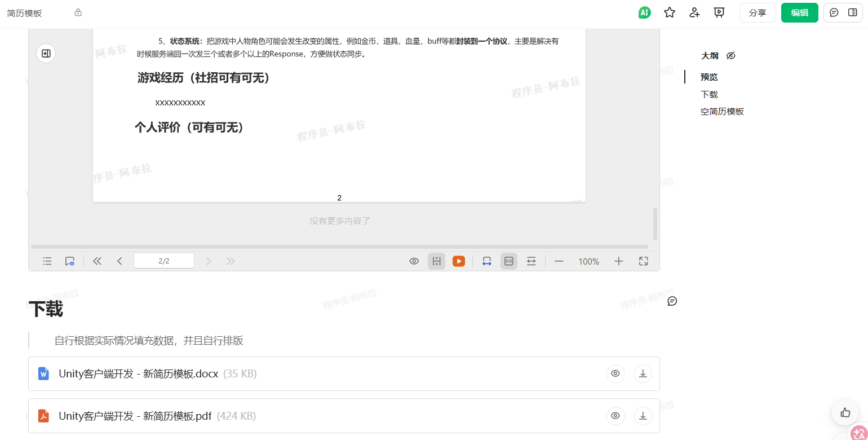This screenshot has height=440, width=868.
Task: Zoom in with the plus button
Action: (619, 261)
